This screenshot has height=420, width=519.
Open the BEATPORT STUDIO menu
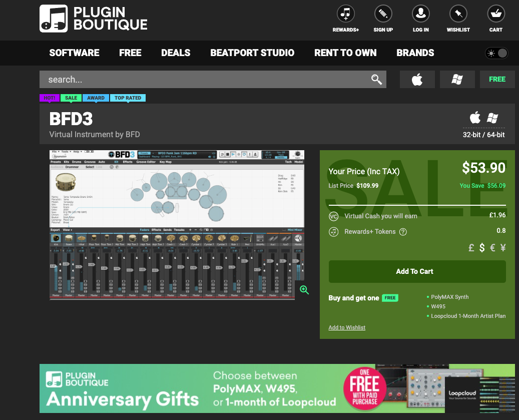tap(252, 53)
